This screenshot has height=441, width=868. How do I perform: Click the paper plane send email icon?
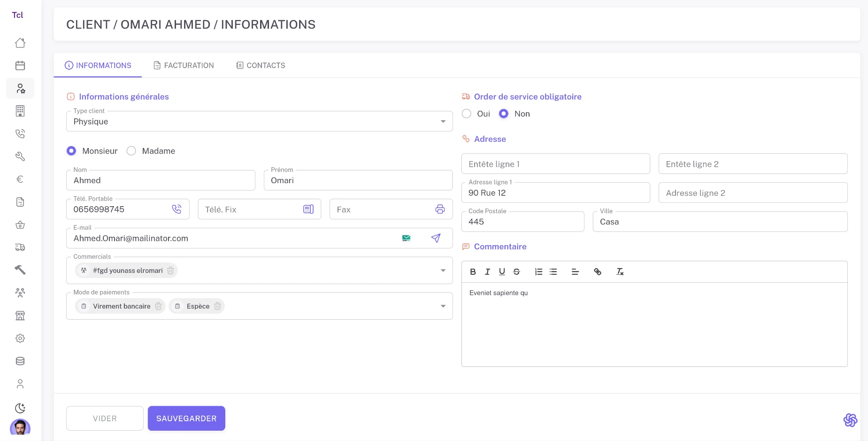(436, 238)
